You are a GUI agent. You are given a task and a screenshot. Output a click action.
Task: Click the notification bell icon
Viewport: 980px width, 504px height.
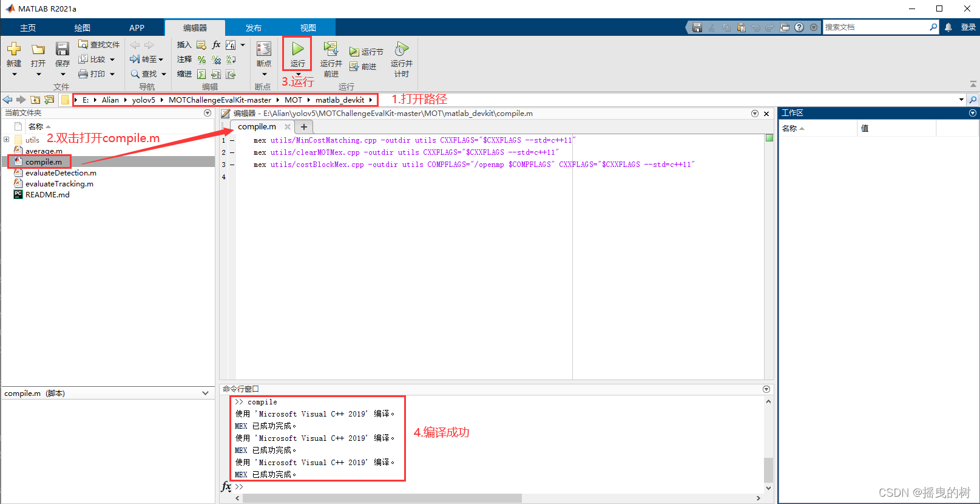(x=948, y=27)
